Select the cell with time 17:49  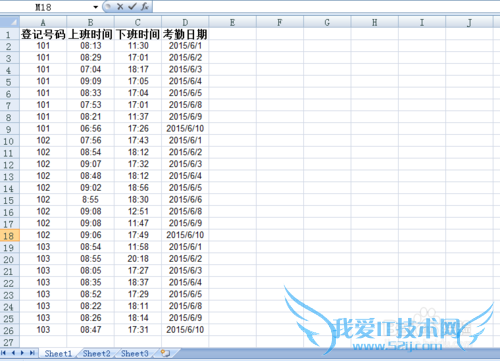pyautogui.click(x=138, y=235)
